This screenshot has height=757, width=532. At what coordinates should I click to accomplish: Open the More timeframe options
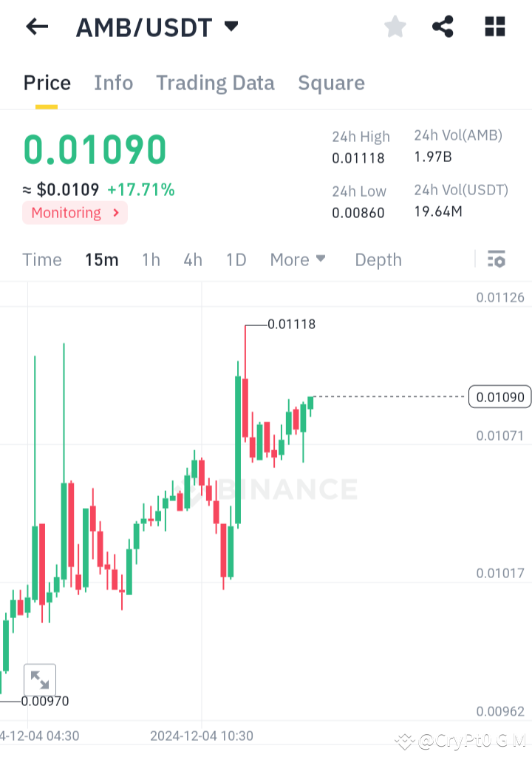(x=297, y=259)
